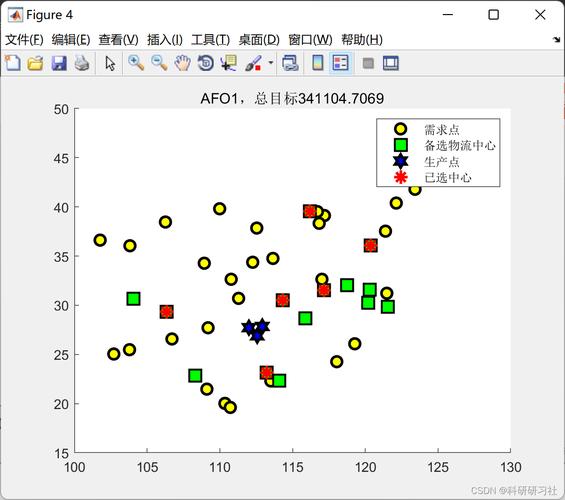Expand the toolbar dock arrow at right
The image size is (565, 500).
[x=557, y=40]
